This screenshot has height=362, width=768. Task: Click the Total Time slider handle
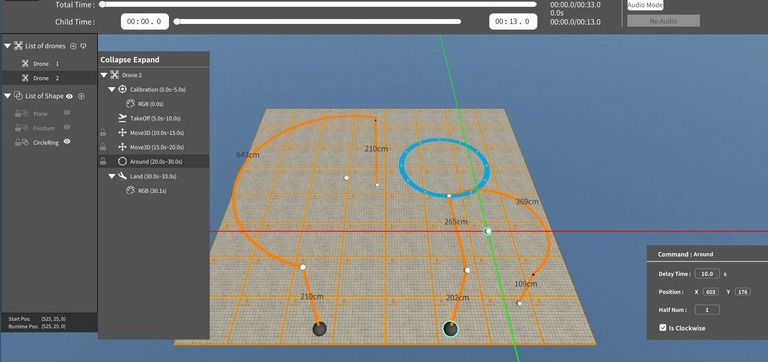pos(102,4)
